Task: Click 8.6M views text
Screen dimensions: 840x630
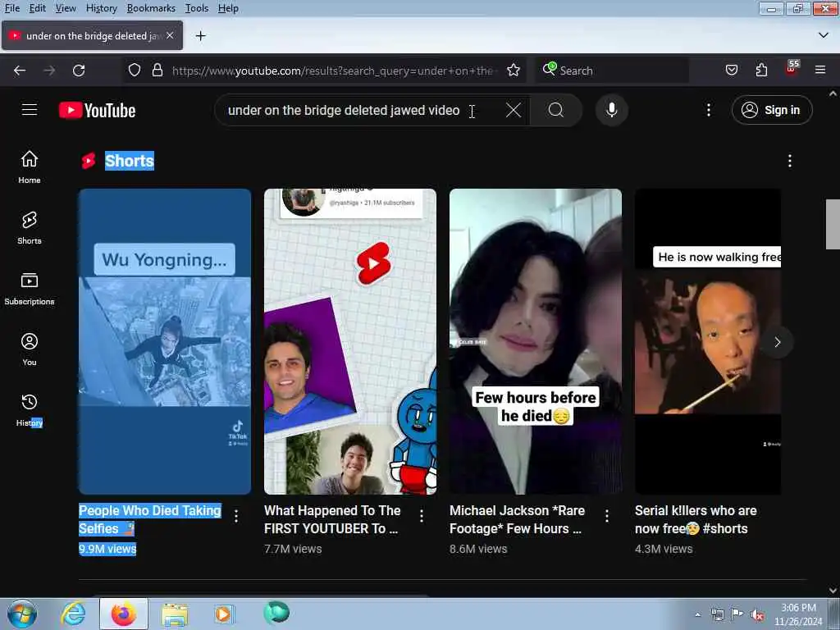Action: point(478,549)
